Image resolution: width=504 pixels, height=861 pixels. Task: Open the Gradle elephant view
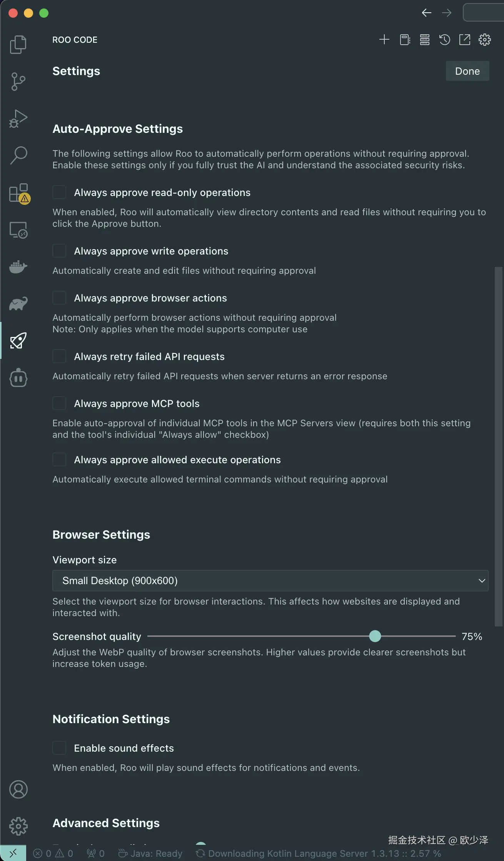18,303
